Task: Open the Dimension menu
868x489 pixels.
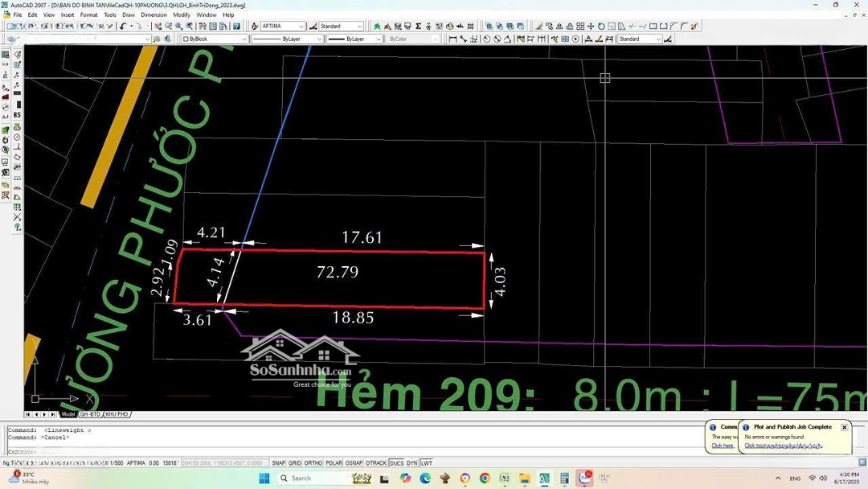Action: [x=154, y=14]
